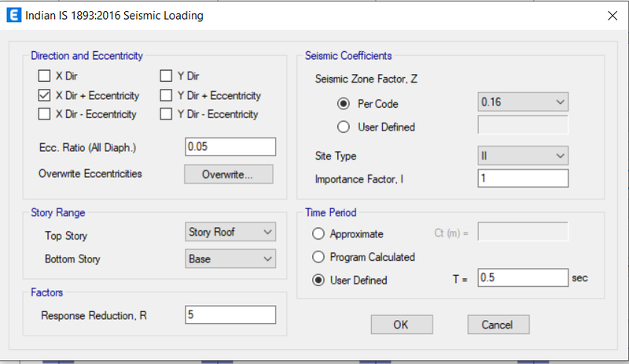Check Y Dir - Eccentricity option
Viewport: 629px width, 364px height.
coord(166,114)
